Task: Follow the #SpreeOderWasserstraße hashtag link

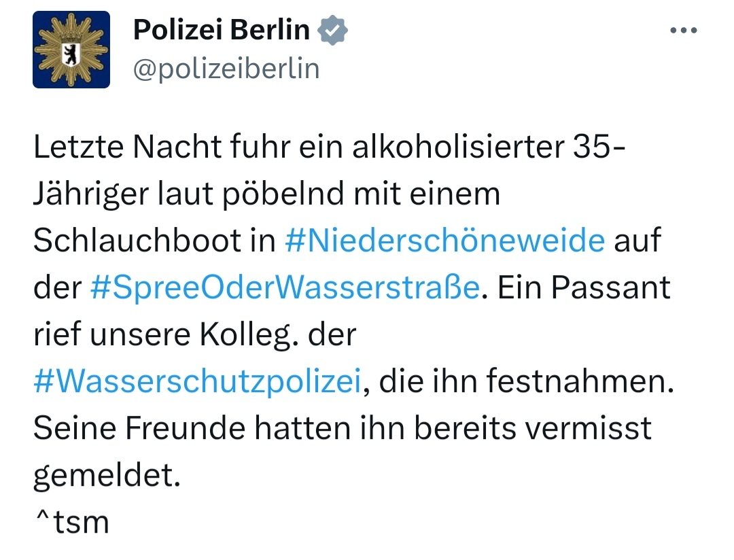Action: (285, 288)
